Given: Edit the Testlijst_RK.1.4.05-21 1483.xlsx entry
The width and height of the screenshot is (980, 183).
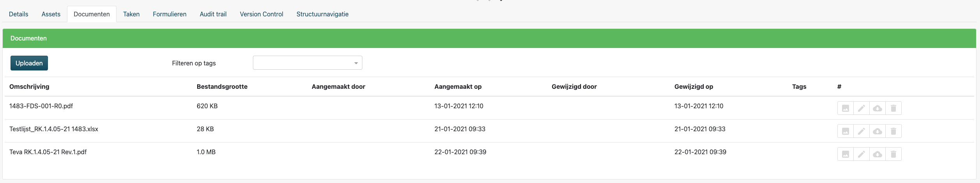Looking at the screenshot, I should (x=861, y=131).
